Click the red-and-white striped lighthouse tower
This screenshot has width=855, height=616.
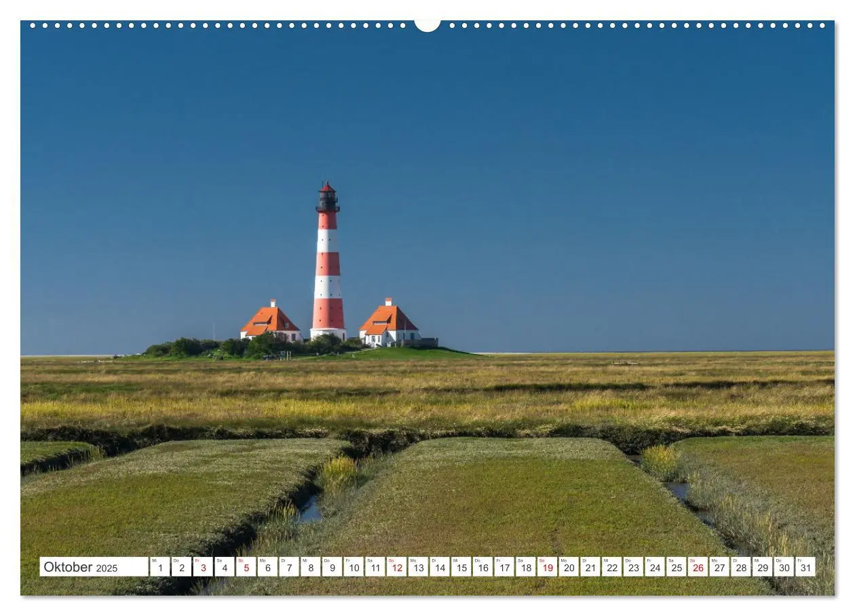pos(328,261)
